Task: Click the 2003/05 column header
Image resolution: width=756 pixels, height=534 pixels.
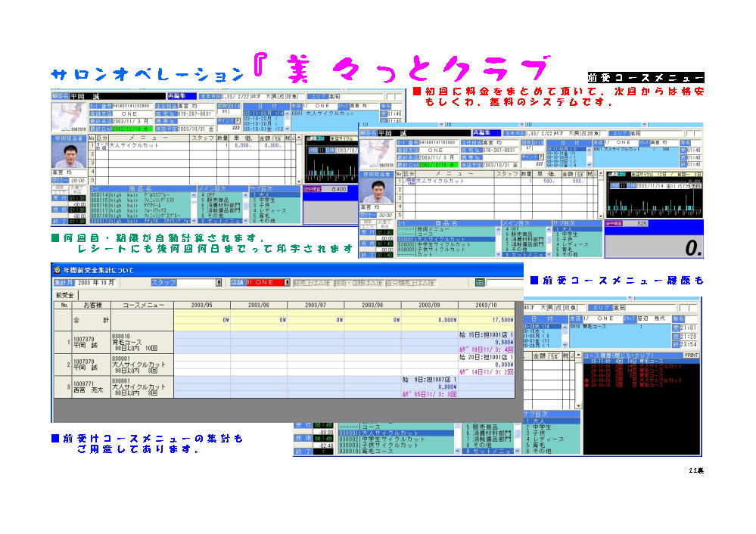Action: click(x=201, y=305)
